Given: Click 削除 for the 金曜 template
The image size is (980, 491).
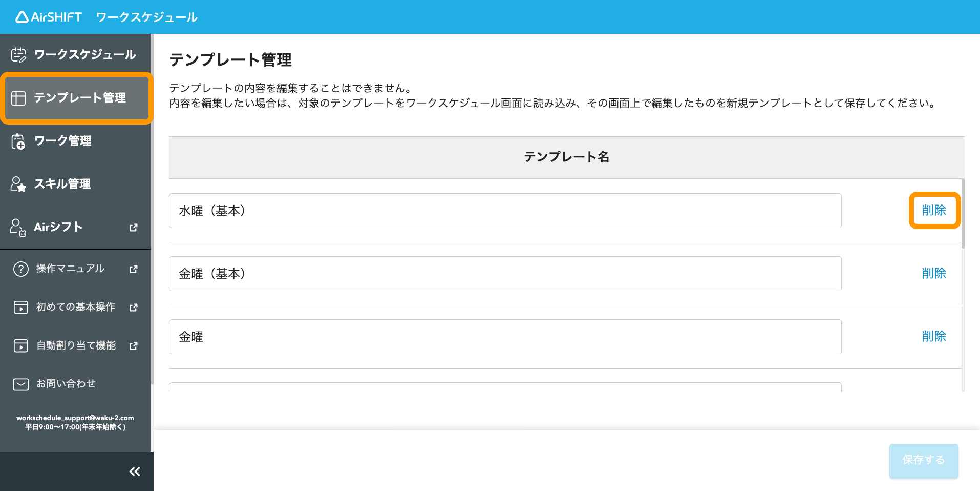Looking at the screenshot, I should click(x=934, y=336).
